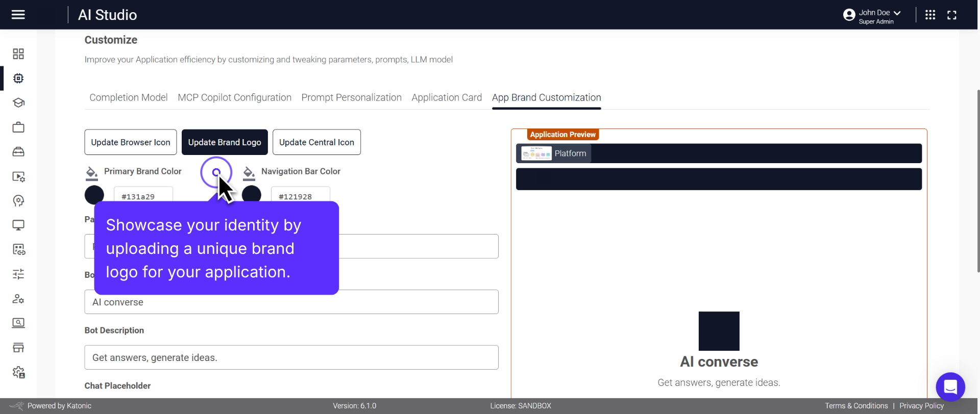Viewport: 980px width, 414px height.
Task: Open the tuning sliders sidebar icon
Action: pos(18,274)
